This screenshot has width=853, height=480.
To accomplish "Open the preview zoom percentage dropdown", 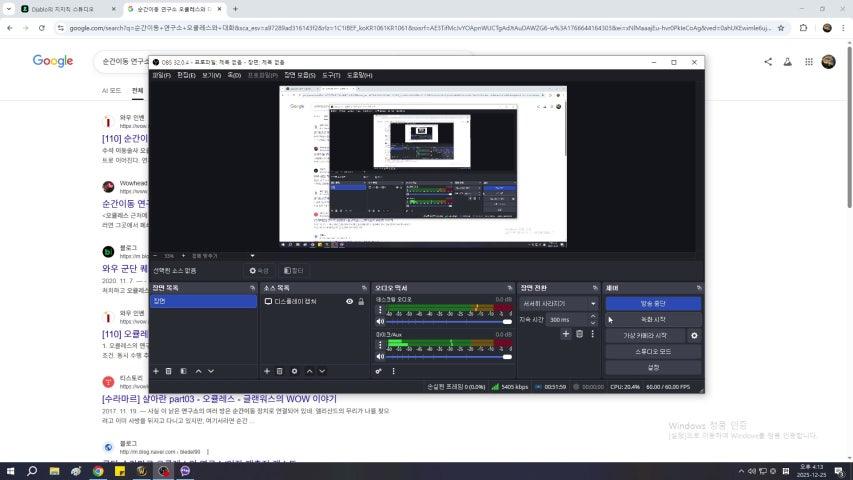I will point(170,256).
